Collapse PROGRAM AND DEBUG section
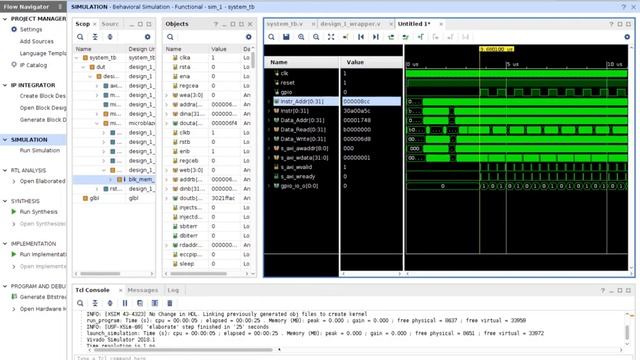The width and height of the screenshot is (640, 360). pyautogui.click(x=5, y=286)
